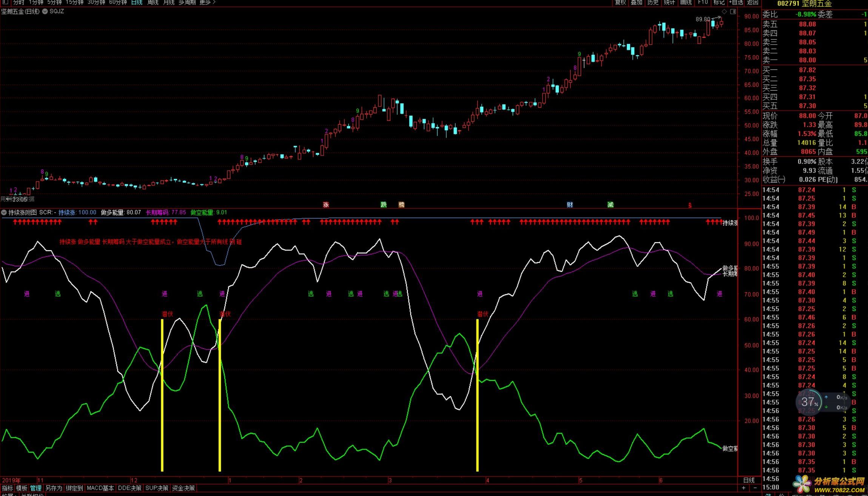
Task: Open the layout icon left of 分时
Action: [x=5, y=2]
